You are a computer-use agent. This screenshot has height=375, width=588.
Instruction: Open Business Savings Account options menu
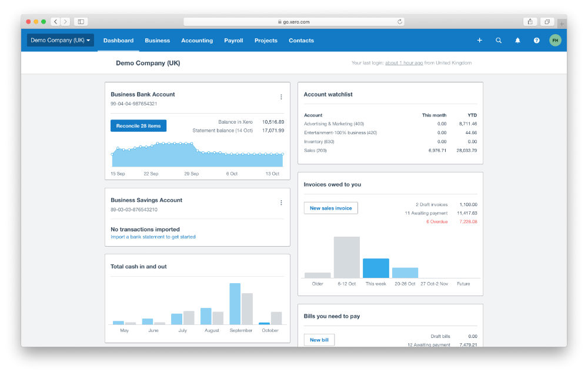(281, 203)
